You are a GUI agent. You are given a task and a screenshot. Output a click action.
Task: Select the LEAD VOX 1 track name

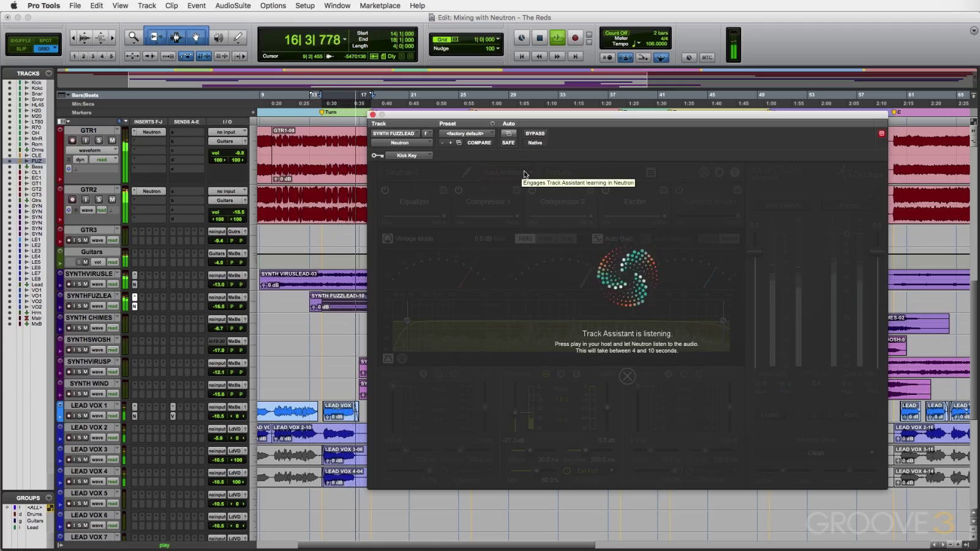[89, 405]
